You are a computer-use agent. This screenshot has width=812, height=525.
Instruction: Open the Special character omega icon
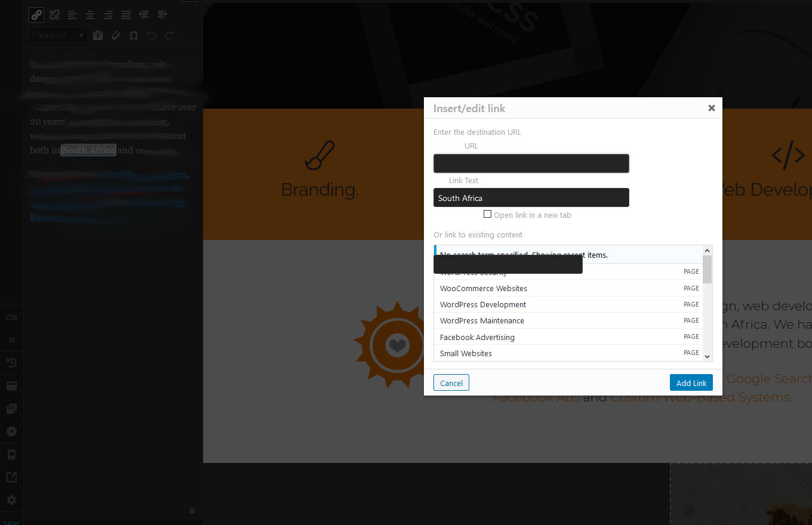134,36
